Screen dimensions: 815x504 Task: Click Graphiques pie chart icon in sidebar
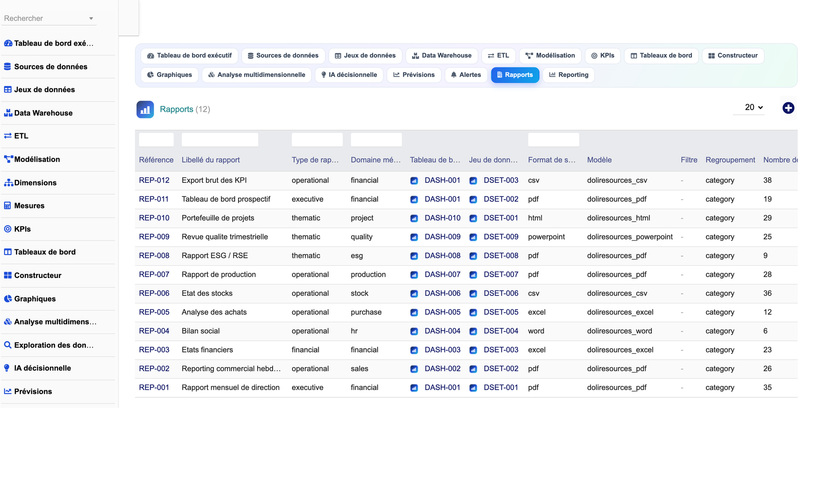pyautogui.click(x=8, y=299)
